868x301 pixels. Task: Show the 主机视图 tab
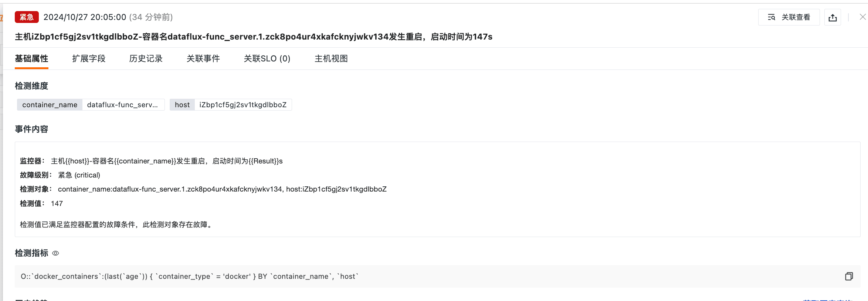331,58
